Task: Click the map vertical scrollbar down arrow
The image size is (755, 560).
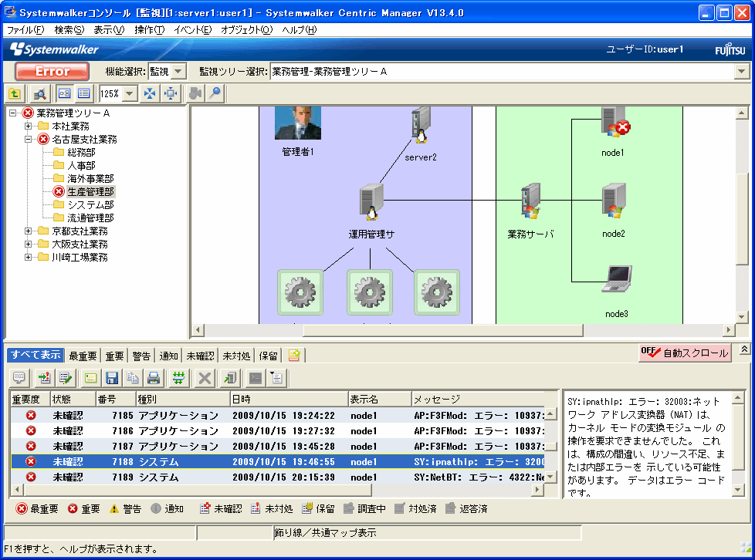Action: click(x=742, y=317)
